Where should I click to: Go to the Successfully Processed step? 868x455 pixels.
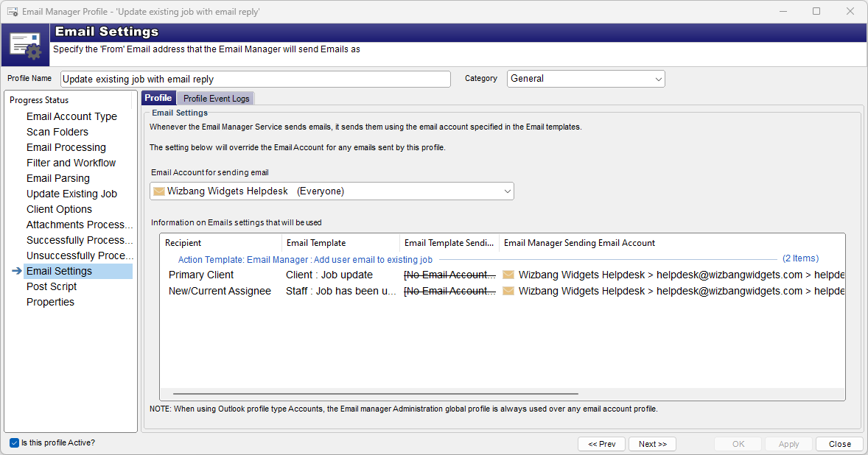tap(80, 241)
